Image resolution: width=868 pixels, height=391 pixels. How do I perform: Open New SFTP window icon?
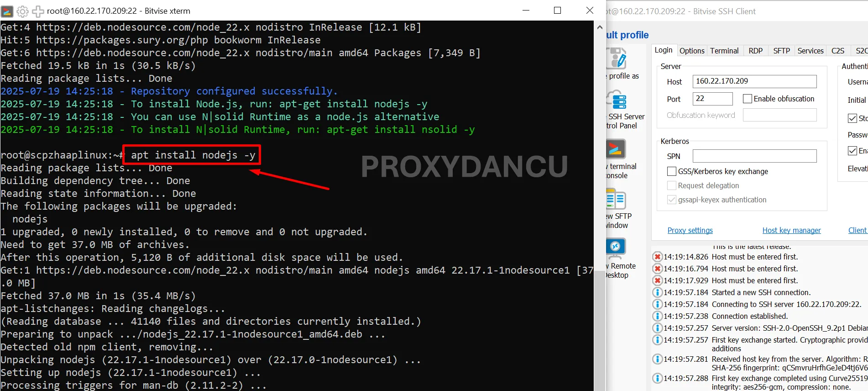(616, 200)
